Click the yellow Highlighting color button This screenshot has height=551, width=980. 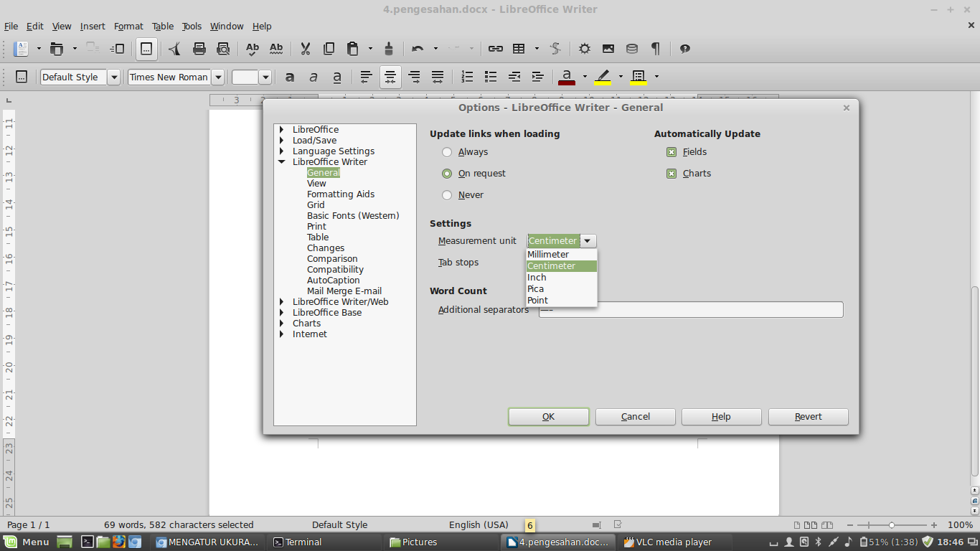coord(603,77)
